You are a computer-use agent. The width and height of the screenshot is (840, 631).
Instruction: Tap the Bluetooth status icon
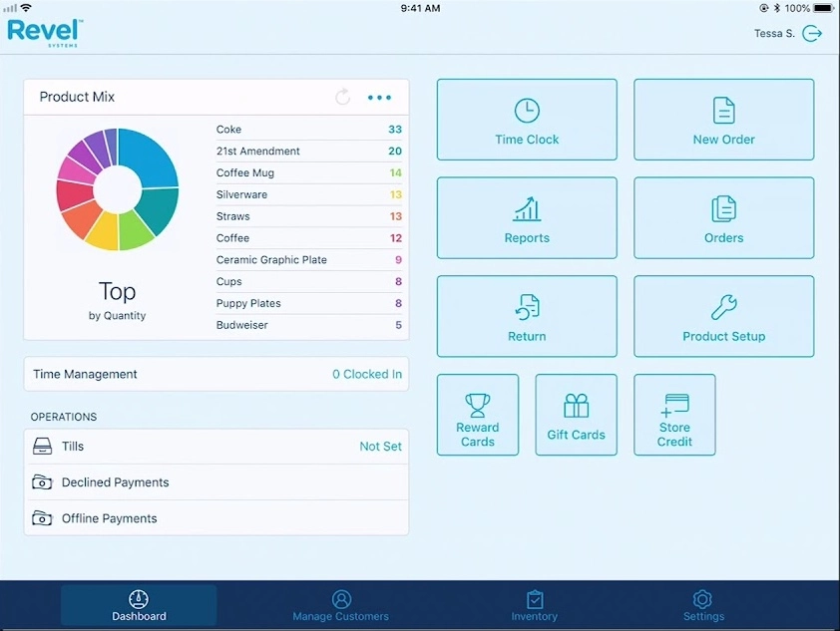click(777, 8)
